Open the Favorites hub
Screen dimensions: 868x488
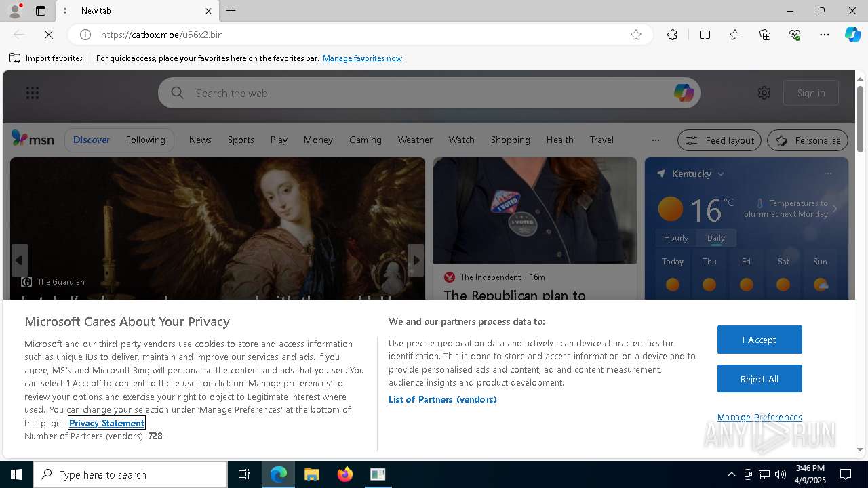tap(735, 35)
